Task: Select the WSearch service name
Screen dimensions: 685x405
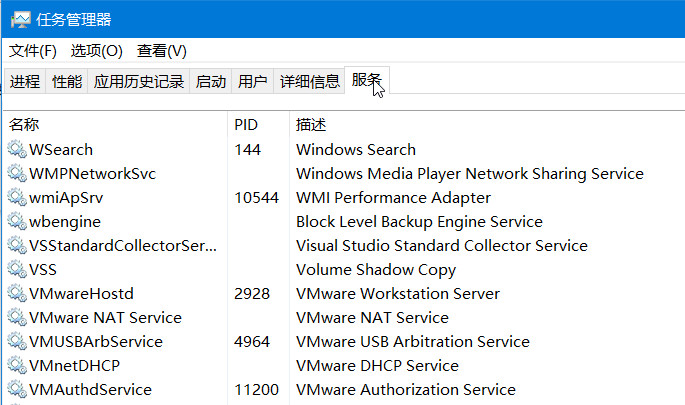Action: pos(61,150)
